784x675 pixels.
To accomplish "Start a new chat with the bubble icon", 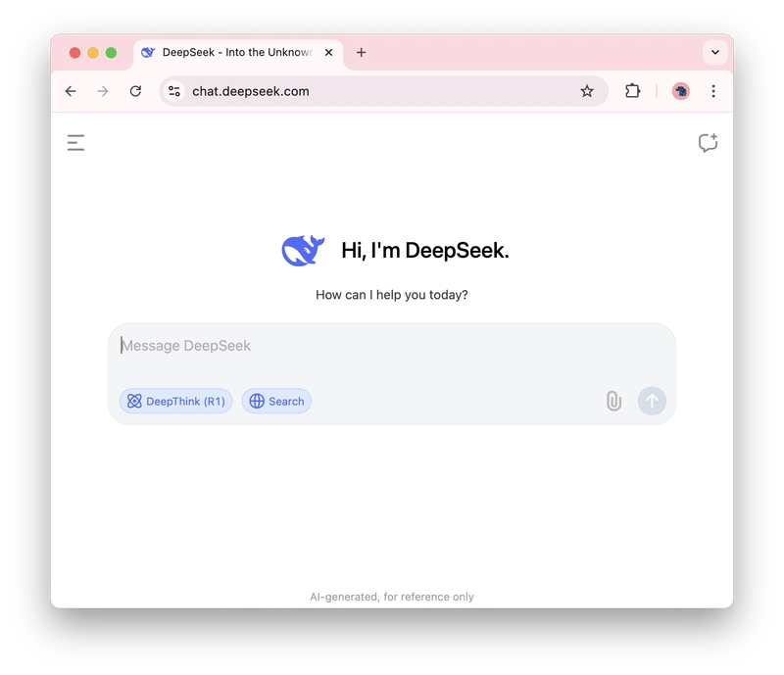I will (x=708, y=143).
